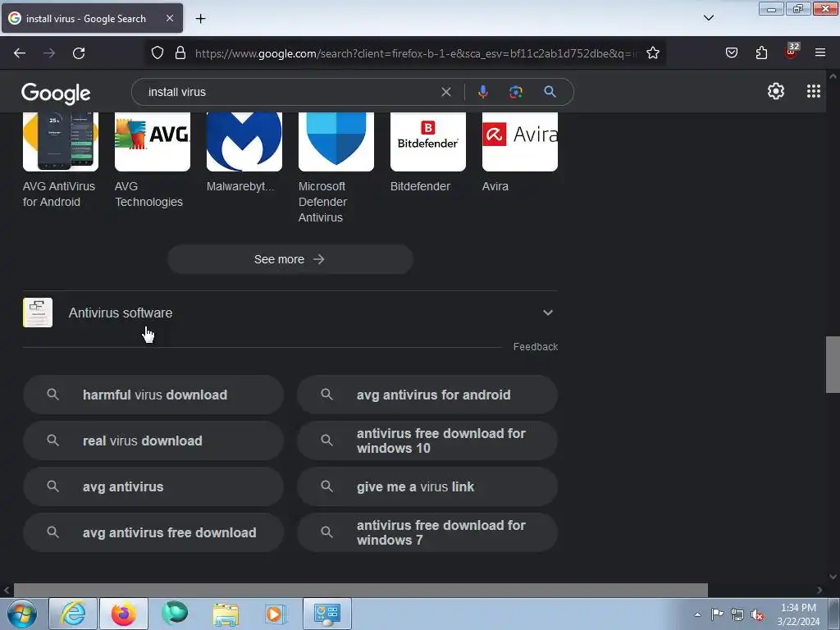This screenshot has height=630, width=840.
Task: Clear the search box with X
Action: (x=445, y=92)
